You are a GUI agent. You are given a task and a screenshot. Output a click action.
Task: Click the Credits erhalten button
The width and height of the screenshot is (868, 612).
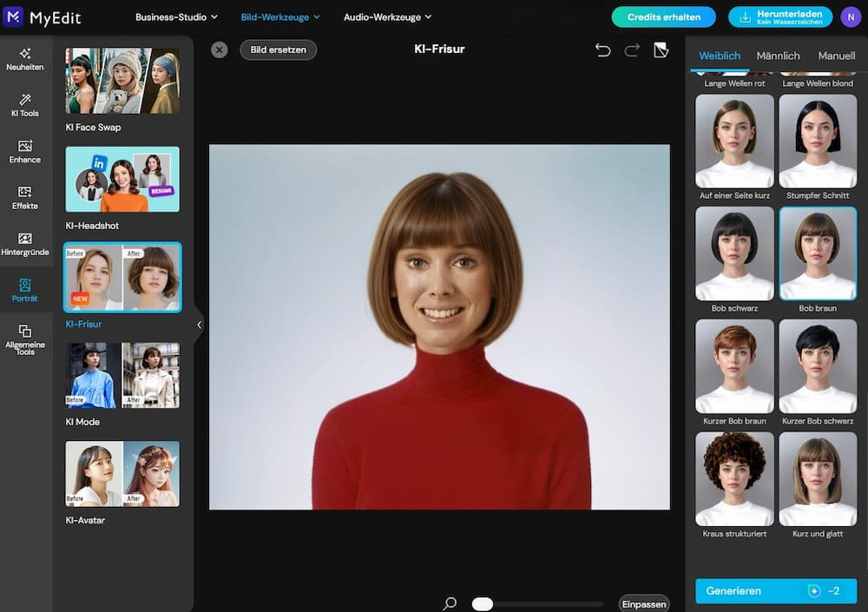pos(663,16)
